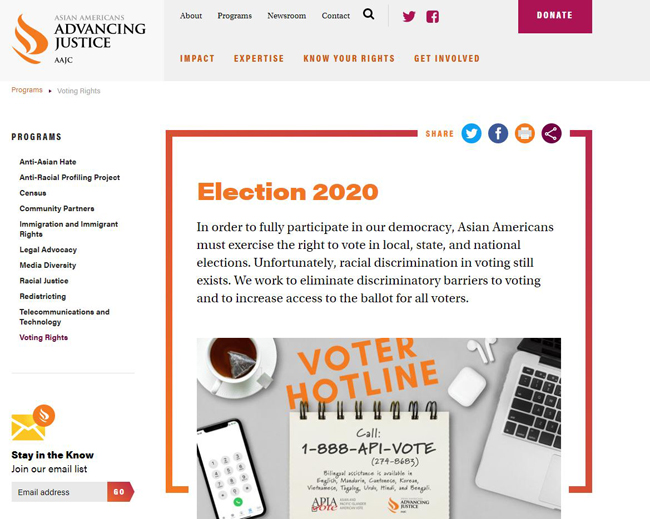Open the search magnifier icon
The image size is (650, 519).
(368, 15)
